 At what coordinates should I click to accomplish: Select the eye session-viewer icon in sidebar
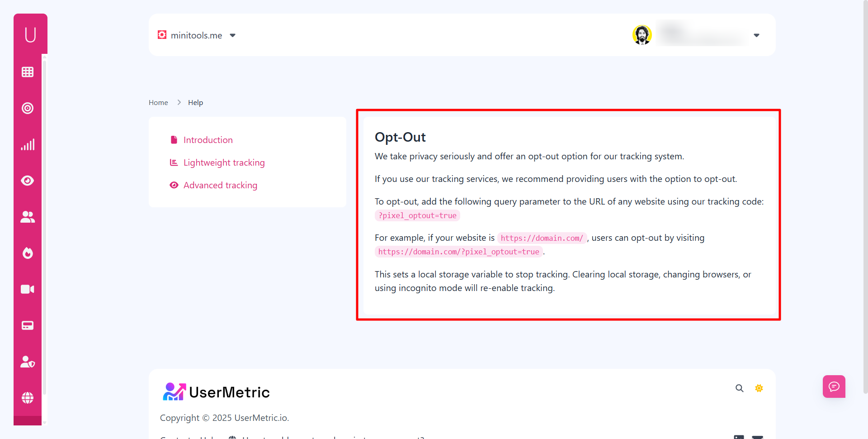click(28, 180)
